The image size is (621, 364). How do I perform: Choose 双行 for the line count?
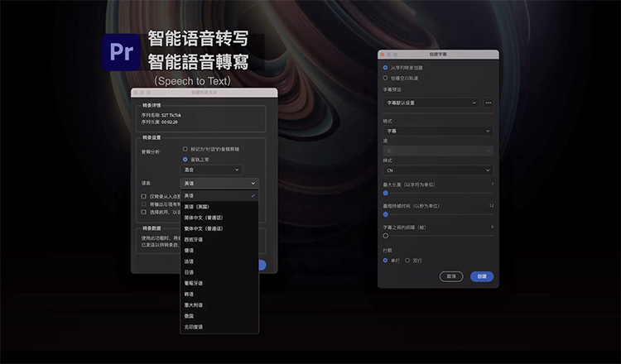click(x=407, y=261)
